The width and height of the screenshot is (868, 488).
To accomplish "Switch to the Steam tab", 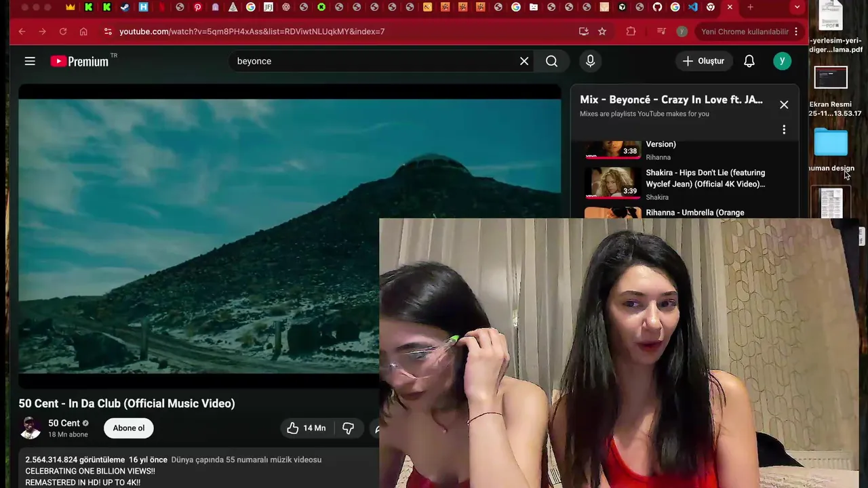I will pos(125,7).
